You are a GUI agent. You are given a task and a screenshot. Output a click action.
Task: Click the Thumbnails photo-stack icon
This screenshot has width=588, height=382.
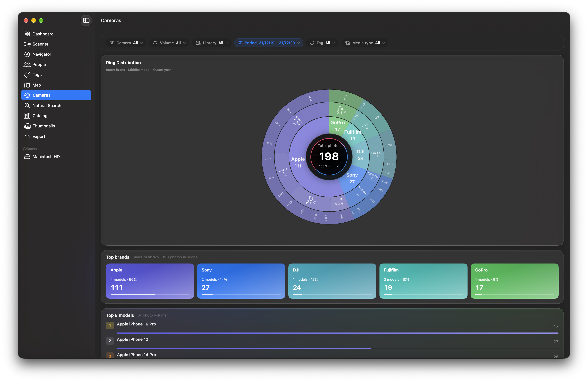click(27, 126)
